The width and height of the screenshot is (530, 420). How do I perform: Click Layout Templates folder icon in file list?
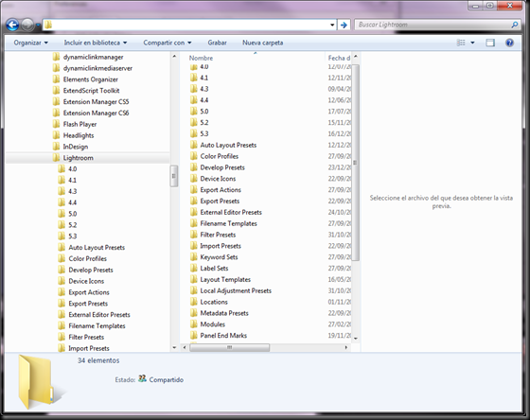[194, 279]
